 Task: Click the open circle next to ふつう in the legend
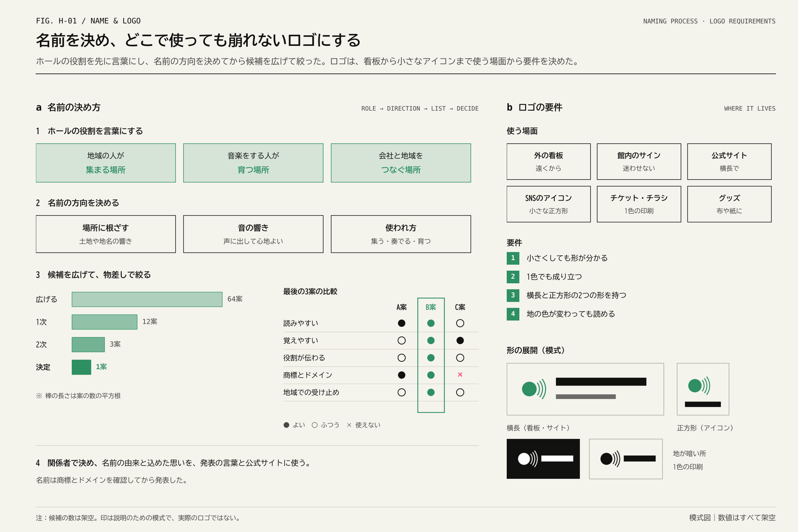pyautogui.click(x=315, y=425)
